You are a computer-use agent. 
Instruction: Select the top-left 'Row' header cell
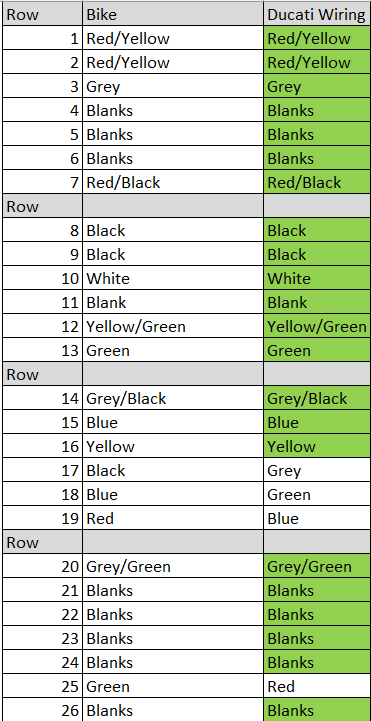click(x=43, y=14)
